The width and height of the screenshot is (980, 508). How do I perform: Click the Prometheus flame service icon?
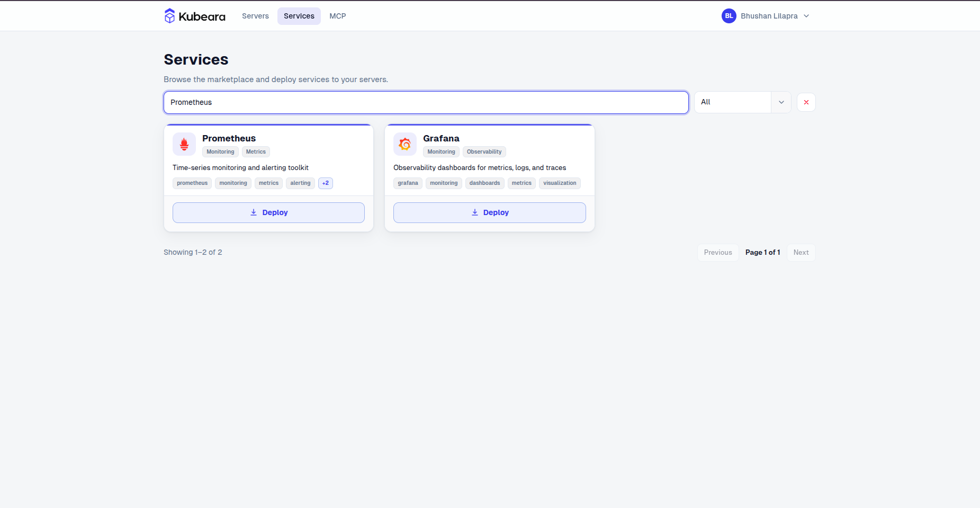[184, 144]
